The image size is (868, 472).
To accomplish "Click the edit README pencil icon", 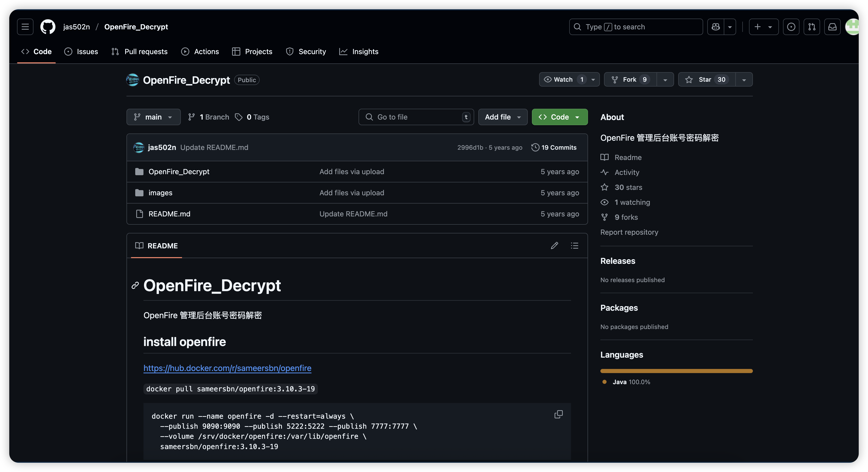I will point(554,246).
